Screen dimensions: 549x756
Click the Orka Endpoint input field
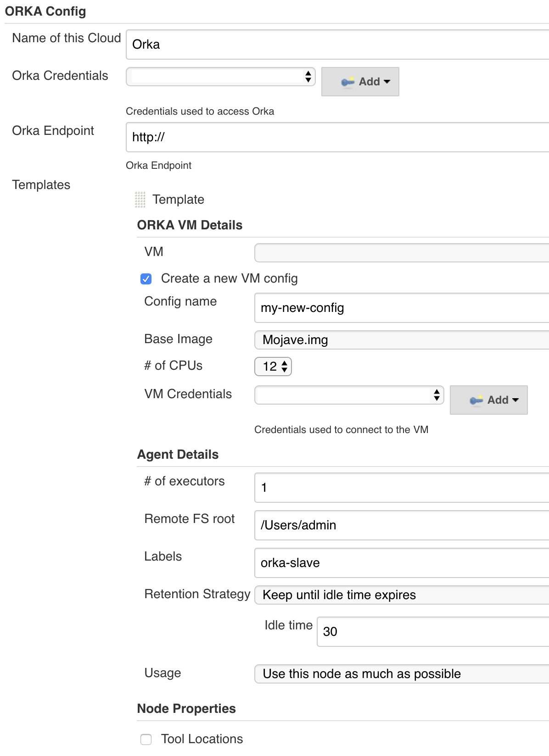(x=337, y=137)
